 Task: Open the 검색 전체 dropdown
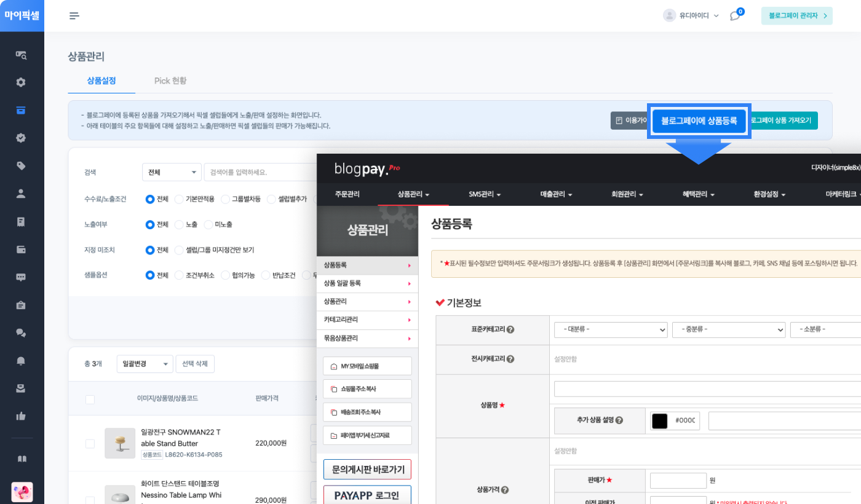tap(171, 172)
